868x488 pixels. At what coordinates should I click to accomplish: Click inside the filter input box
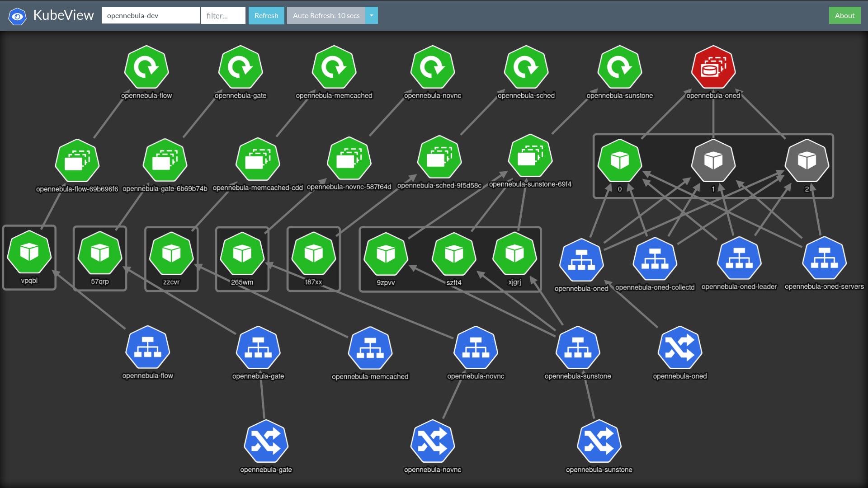tap(223, 15)
